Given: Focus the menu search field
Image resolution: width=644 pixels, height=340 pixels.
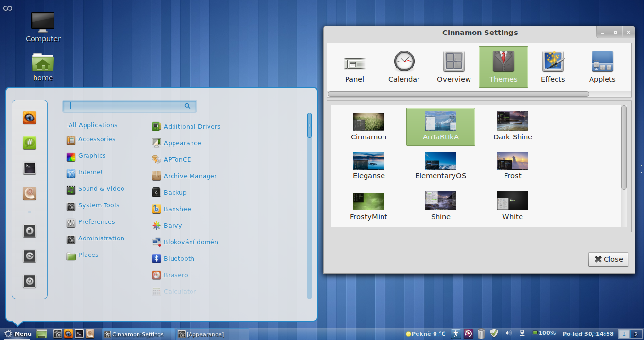Looking at the screenshot, I should 129,106.
